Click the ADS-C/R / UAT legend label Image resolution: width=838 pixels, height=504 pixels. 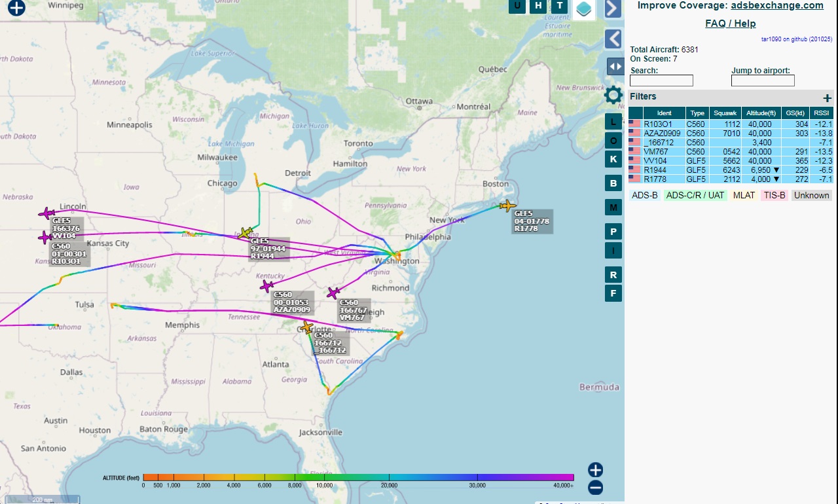pyautogui.click(x=695, y=195)
